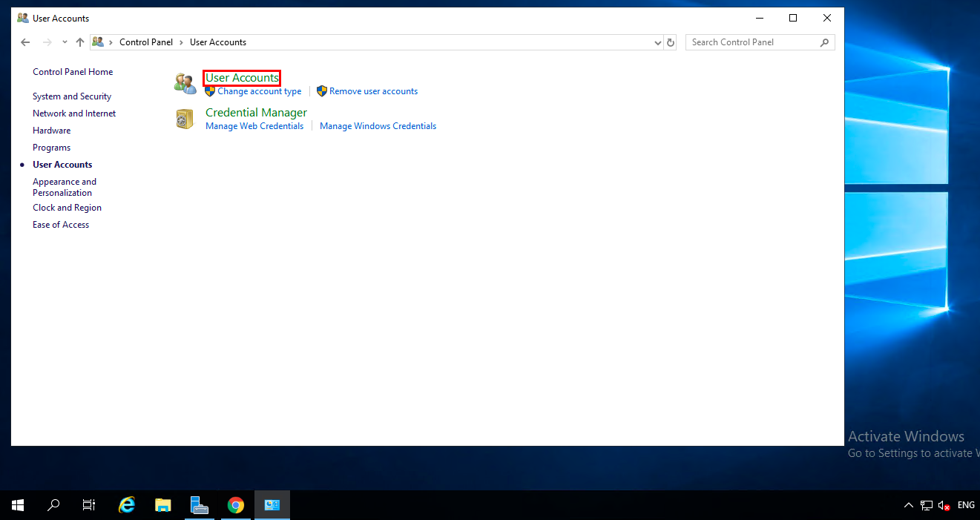
Task: Open Manage Web Credentials link
Action: point(254,126)
